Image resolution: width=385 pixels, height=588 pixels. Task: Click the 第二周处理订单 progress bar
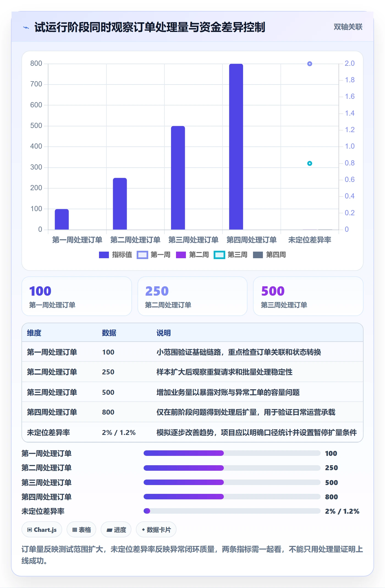pyautogui.click(x=232, y=468)
